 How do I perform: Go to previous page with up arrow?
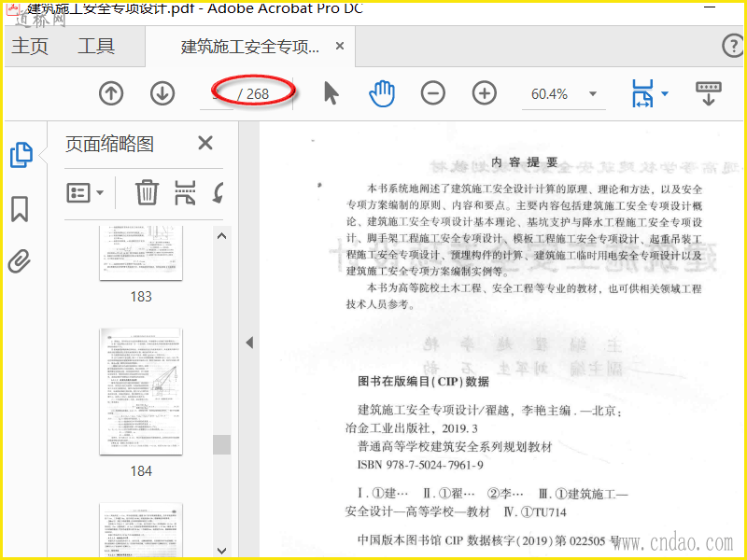(111, 93)
